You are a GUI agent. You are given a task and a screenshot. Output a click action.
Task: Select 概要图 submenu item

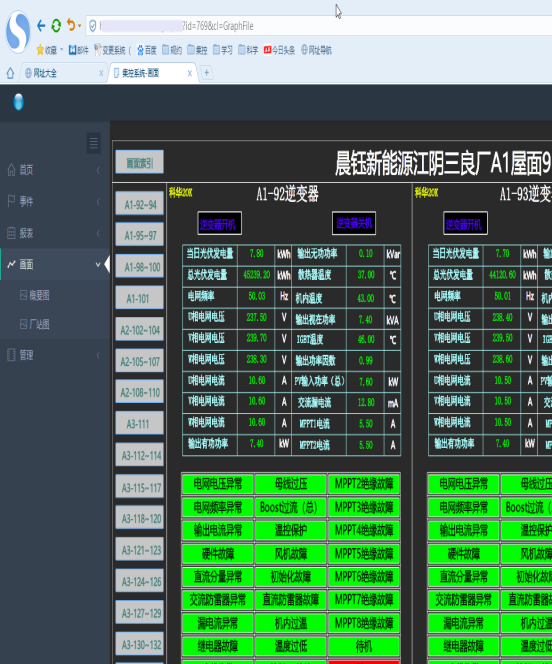click(x=35, y=295)
